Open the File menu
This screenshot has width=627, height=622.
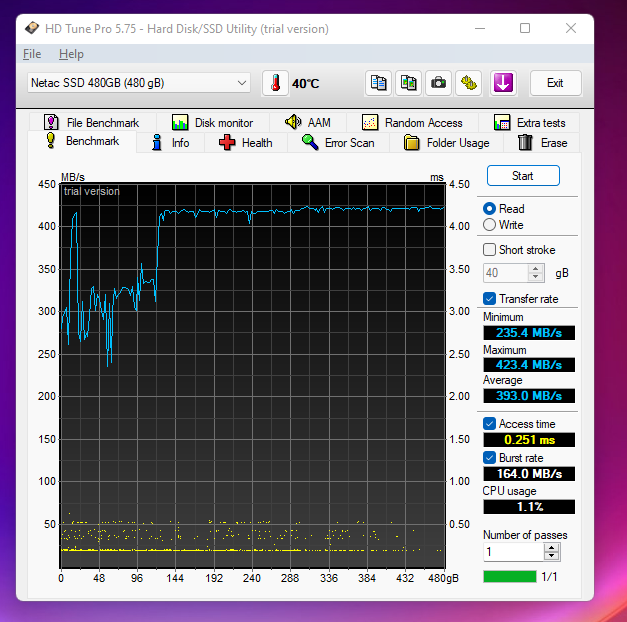coord(32,54)
